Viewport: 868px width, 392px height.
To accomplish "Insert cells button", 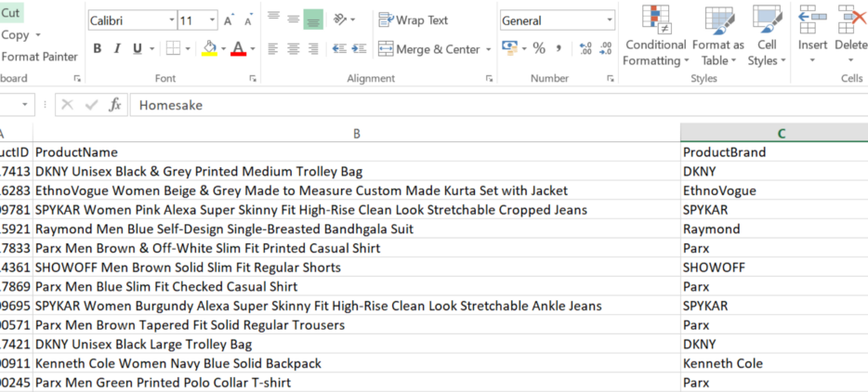I will pyautogui.click(x=812, y=36).
